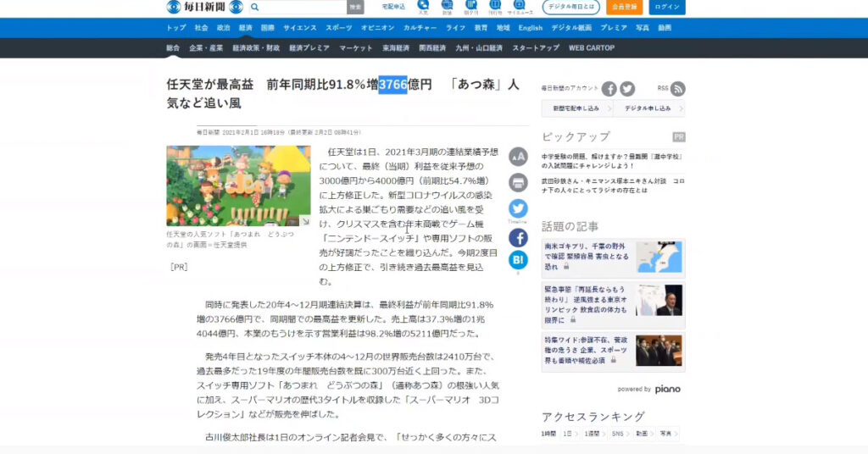Click the orange 会員登録 button
868x454 pixels.
pyautogui.click(x=625, y=7)
